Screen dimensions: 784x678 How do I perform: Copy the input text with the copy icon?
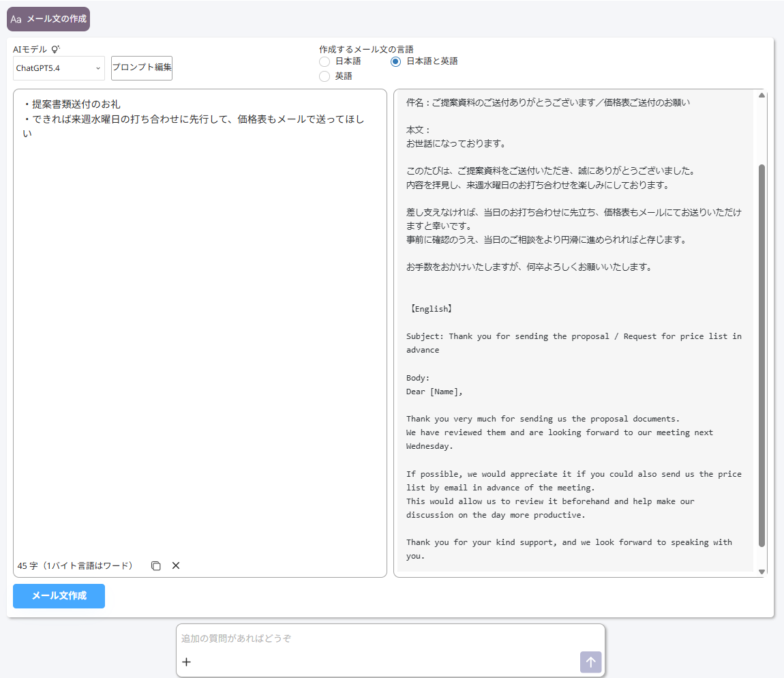click(x=156, y=565)
